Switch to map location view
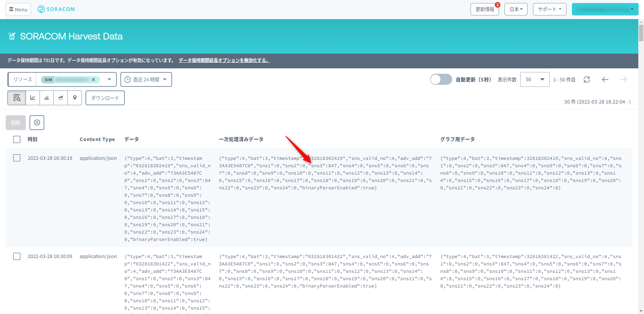The width and height of the screenshot is (644, 314). point(75,98)
